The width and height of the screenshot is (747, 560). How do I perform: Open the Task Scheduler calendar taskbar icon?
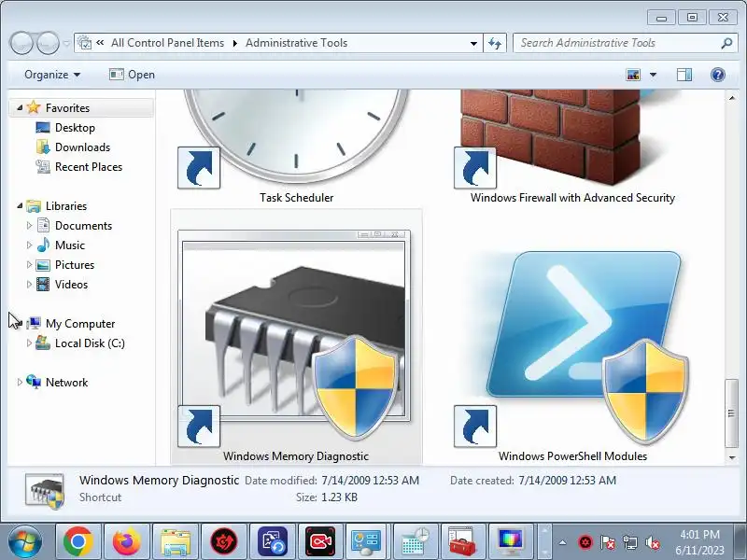[x=415, y=541]
